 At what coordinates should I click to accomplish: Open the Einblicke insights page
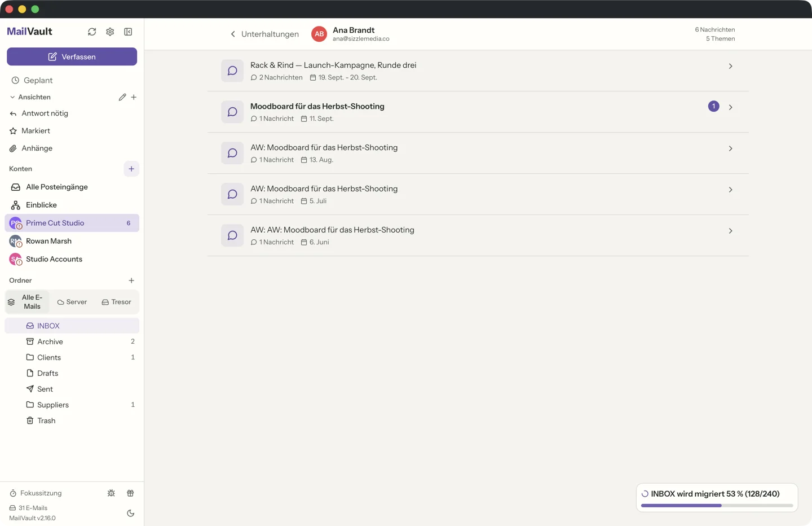72,205
